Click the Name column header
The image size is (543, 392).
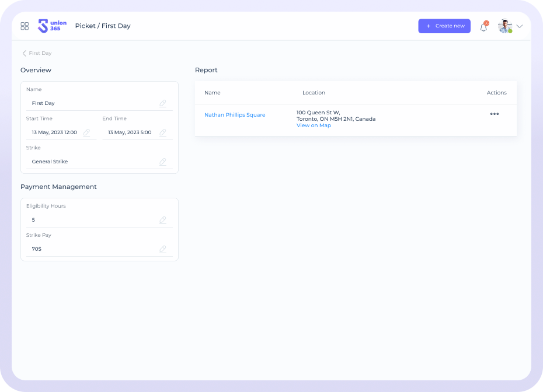pyautogui.click(x=213, y=93)
